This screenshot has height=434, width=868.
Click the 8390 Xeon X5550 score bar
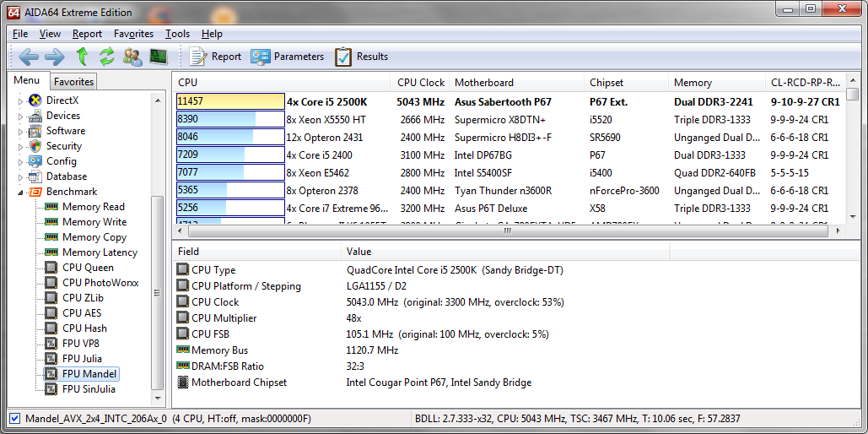click(231, 120)
